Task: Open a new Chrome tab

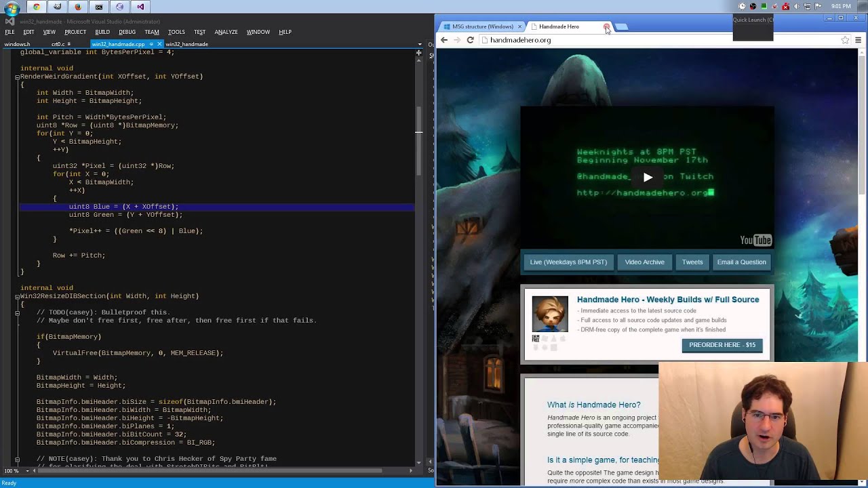Action: 622,26
